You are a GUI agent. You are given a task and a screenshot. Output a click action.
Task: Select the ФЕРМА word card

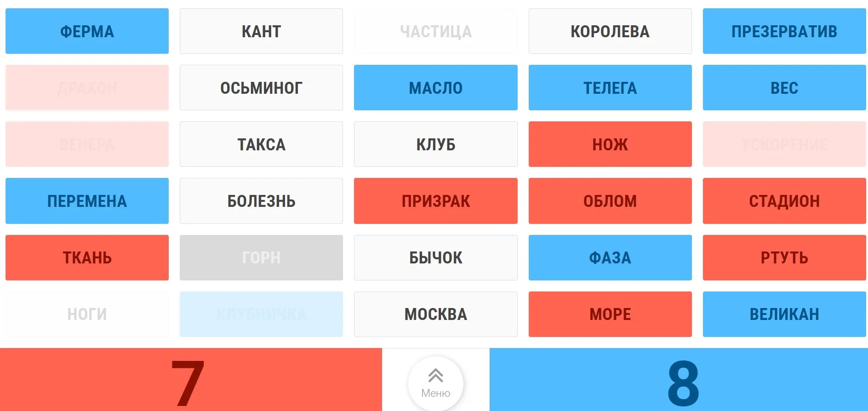(87, 31)
